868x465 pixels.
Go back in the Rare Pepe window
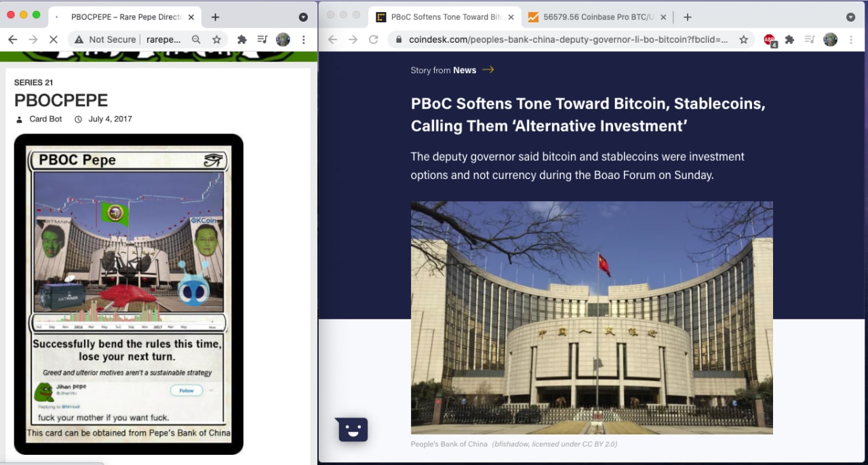coord(12,39)
